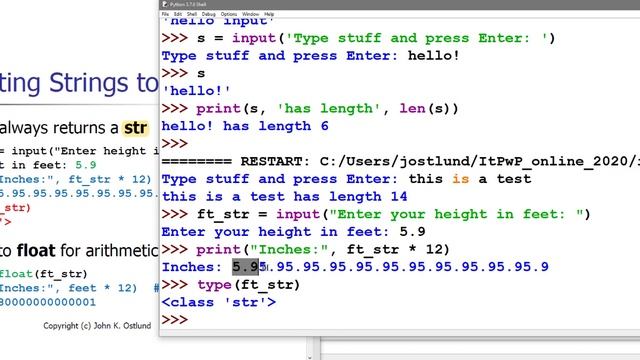640x360 pixels.
Task: Click the Python Shell title bar text
Action: [x=188, y=4]
